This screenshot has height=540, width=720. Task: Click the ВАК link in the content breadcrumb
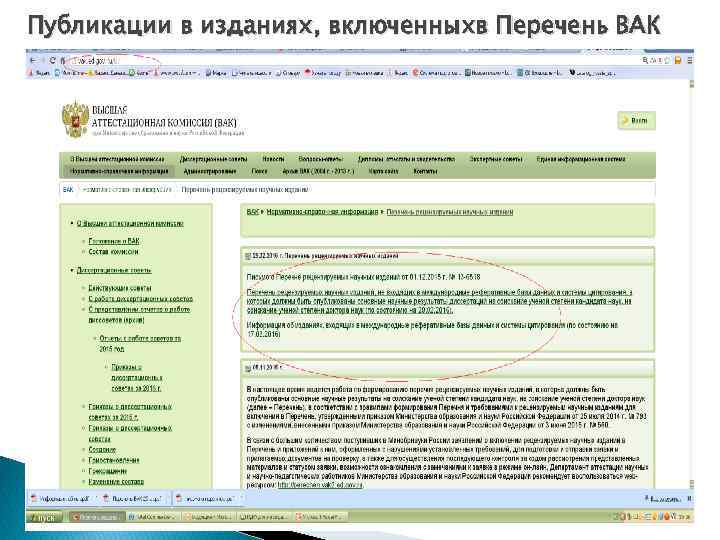pos(253,212)
